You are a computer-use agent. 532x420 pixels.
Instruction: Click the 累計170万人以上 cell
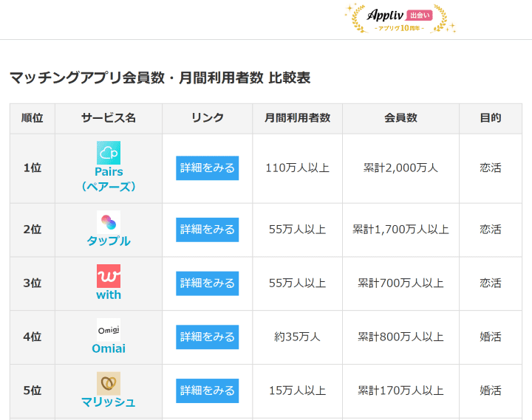(400, 391)
